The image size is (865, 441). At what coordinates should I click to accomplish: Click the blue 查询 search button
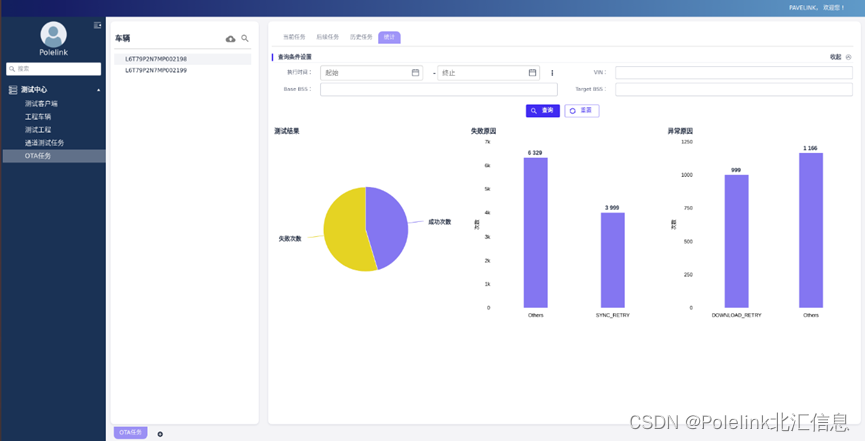[x=543, y=110]
